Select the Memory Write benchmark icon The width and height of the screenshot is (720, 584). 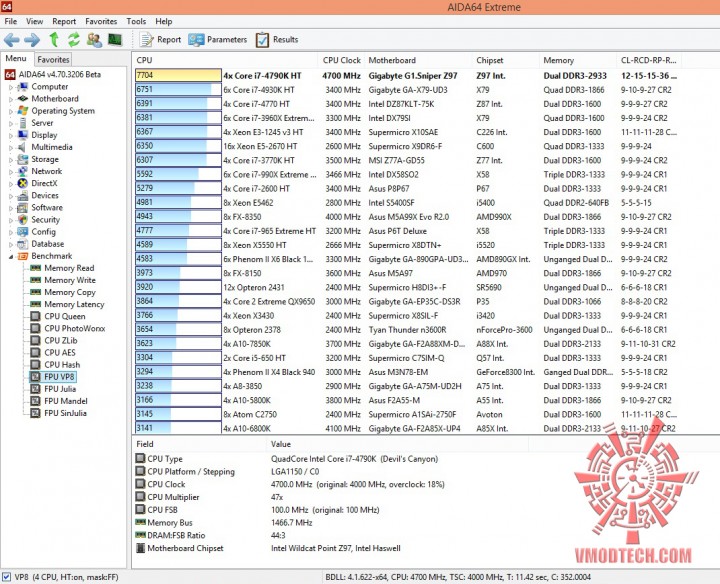[35, 280]
